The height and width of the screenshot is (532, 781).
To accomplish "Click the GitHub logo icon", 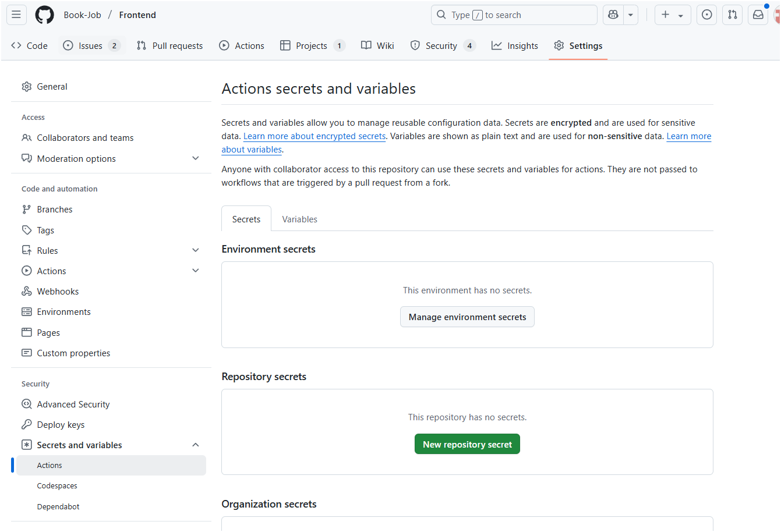I will pyautogui.click(x=44, y=15).
